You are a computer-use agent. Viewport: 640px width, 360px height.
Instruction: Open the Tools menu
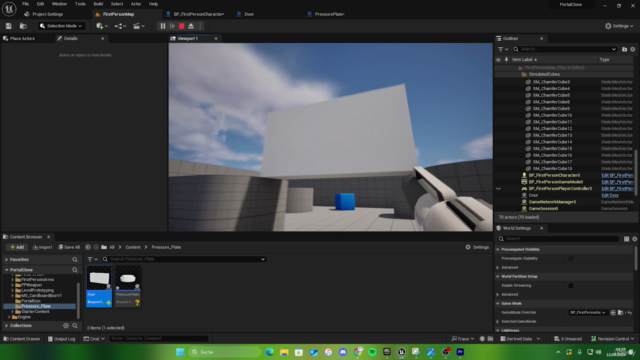(x=80, y=4)
